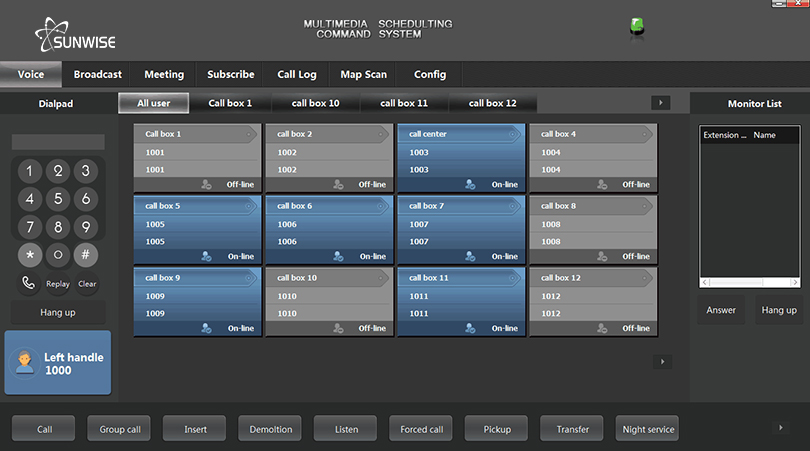Select the call box 8 extension tile
The width and height of the screenshot is (810, 451).
[x=592, y=229]
